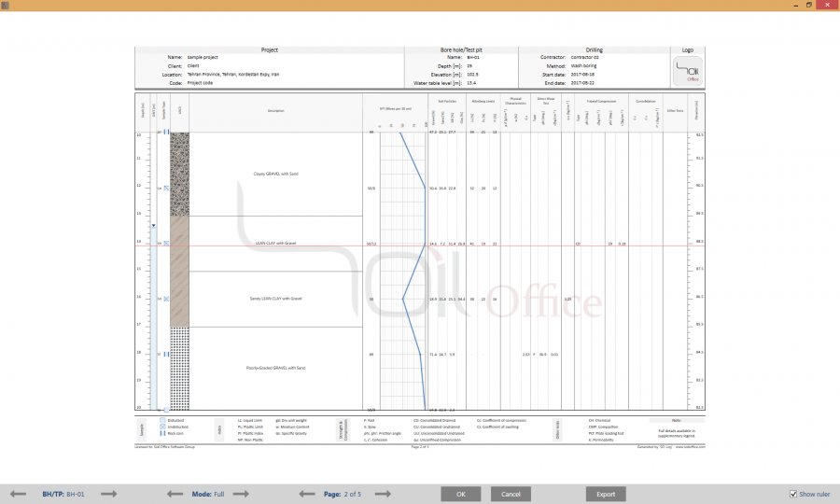Viewport: 840px width, 504px height.
Task: Click the 'Description' column header
Action: click(x=276, y=111)
